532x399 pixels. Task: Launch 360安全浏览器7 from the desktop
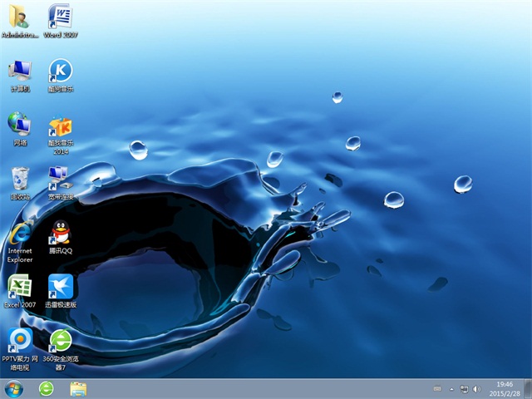pos(60,341)
